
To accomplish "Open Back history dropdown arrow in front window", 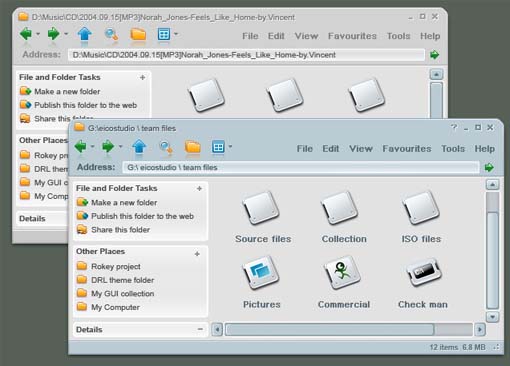I will [x=92, y=146].
